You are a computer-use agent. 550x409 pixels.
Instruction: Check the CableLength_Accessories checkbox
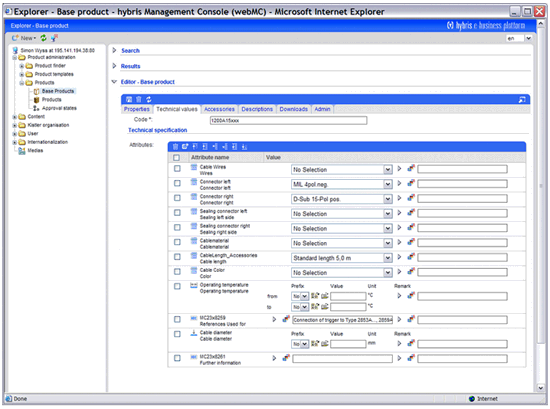pos(177,257)
